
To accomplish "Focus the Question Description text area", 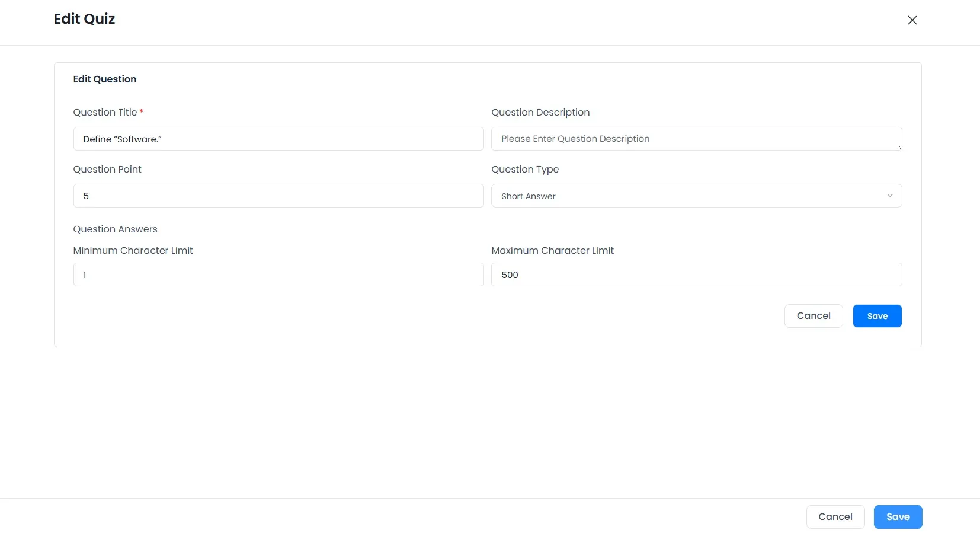I will coord(696,139).
